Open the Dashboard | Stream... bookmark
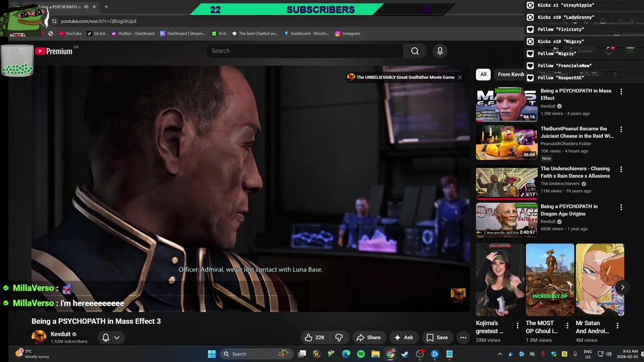644x362 pixels. click(x=183, y=34)
